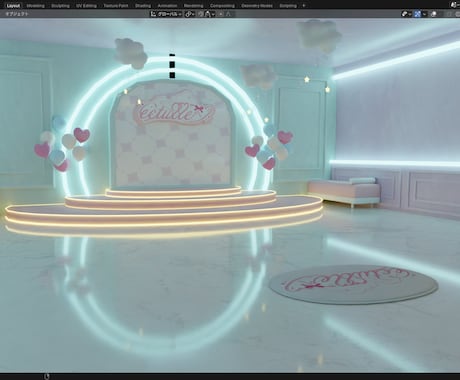Expand the gizmo options dropdown arrow
This screenshot has height=380, width=460.
[x=410, y=14]
